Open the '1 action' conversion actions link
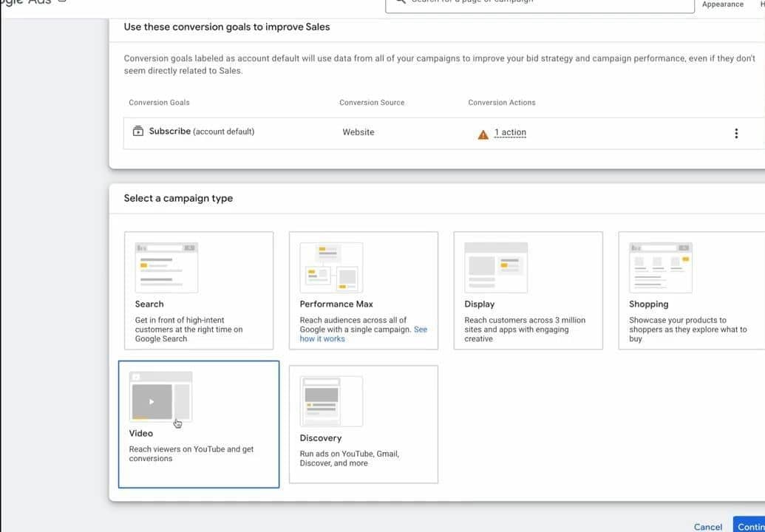Image resolution: width=765 pixels, height=532 pixels. point(510,132)
